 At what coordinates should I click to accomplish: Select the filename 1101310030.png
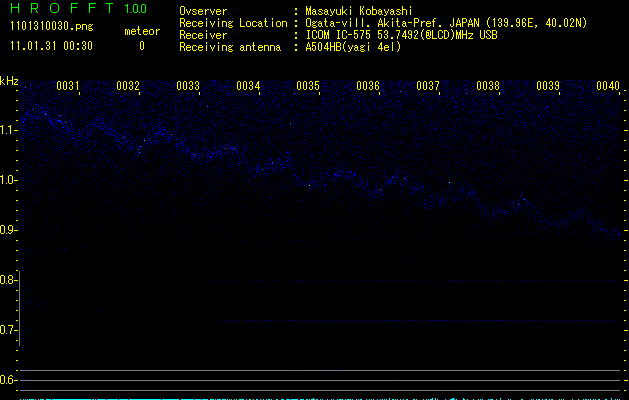point(52,26)
